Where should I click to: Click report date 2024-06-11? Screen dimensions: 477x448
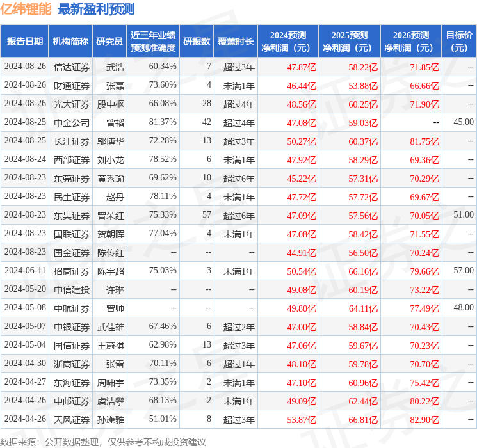(25, 270)
